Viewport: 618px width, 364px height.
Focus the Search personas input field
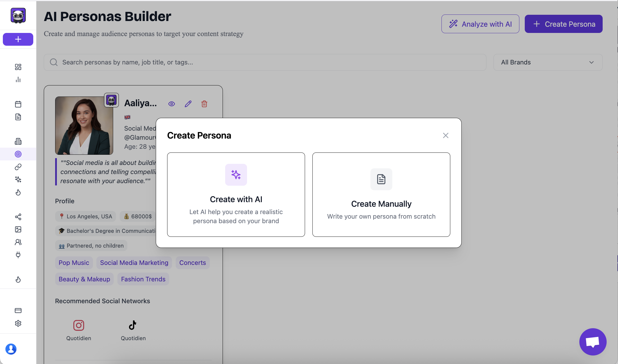point(264,62)
